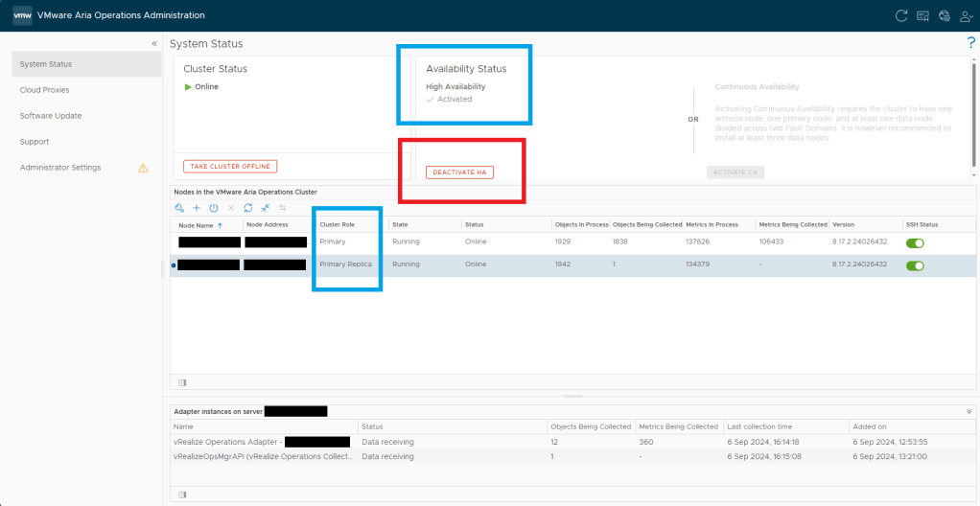Screen dimensions: 980x506
Task: Click the shrink arrows icon in nodes toolbar
Action: [x=266, y=208]
